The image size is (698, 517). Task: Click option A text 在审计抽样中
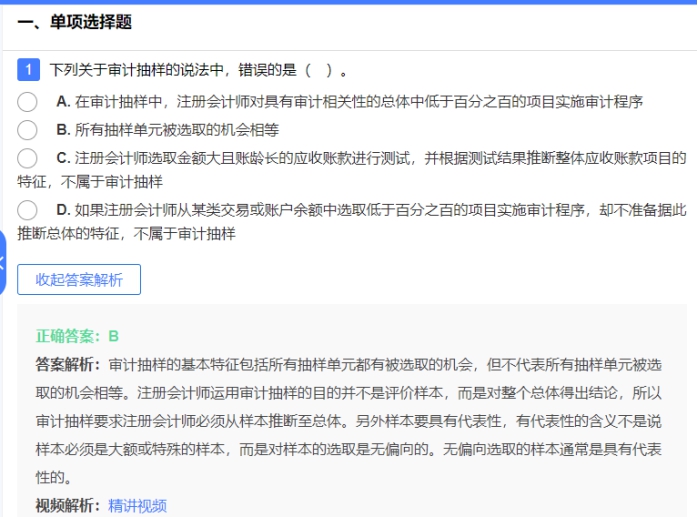118,102
